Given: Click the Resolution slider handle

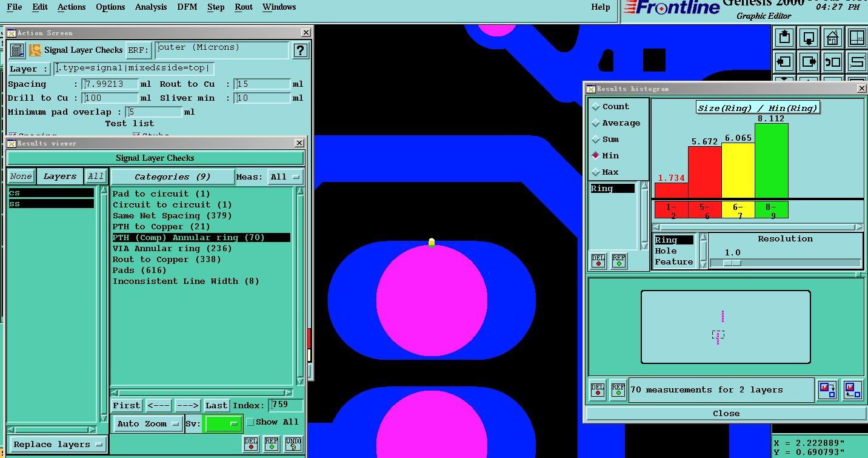Looking at the screenshot, I should click(x=732, y=263).
